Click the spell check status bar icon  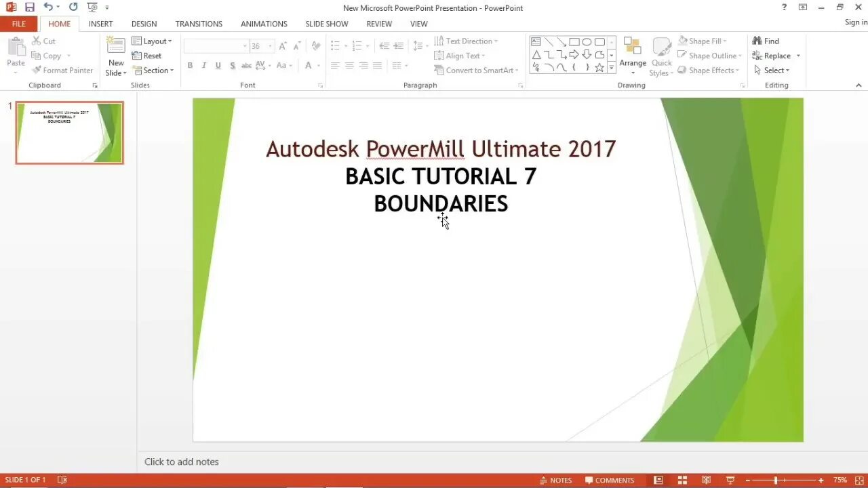pyautogui.click(x=62, y=480)
